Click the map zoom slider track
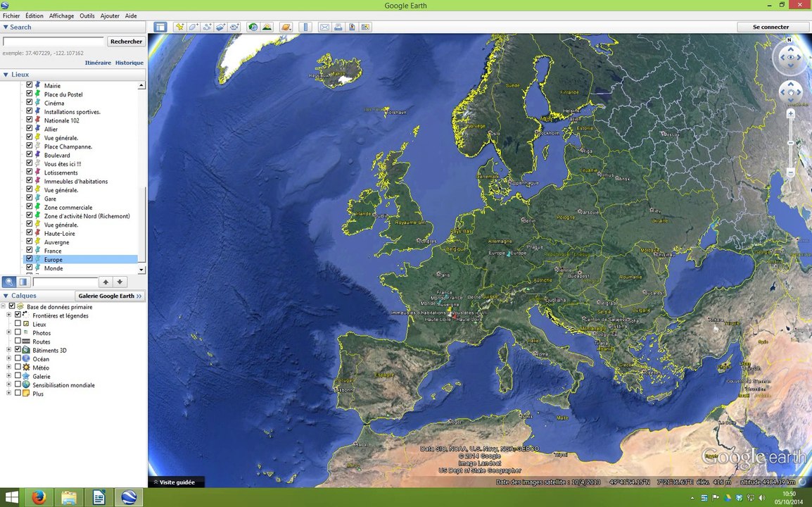This screenshot has width=812, height=507. coord(791,142)
